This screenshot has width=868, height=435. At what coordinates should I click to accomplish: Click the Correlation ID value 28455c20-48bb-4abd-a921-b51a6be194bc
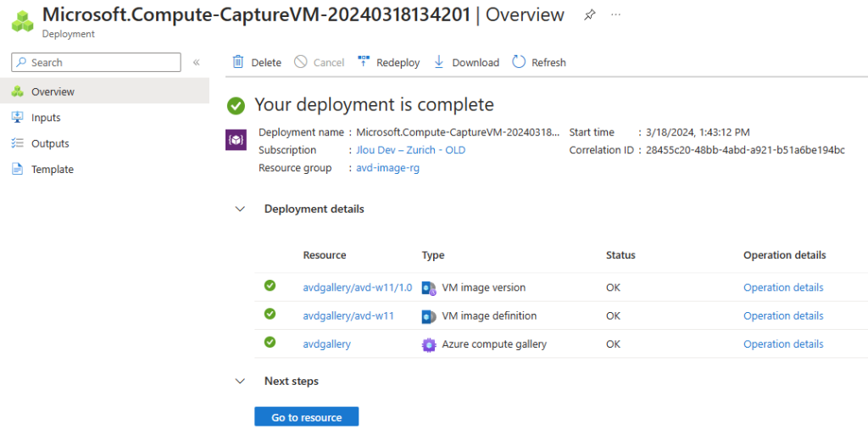pyautogui.click(x=745, y=150)
